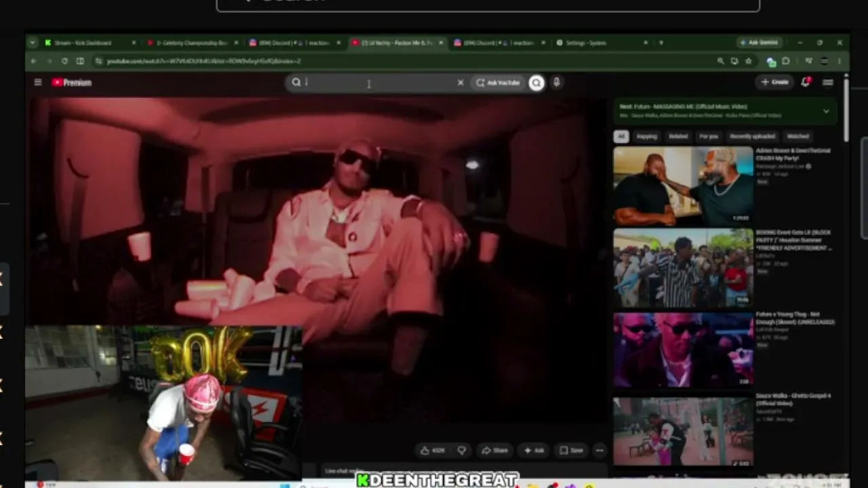
Task: Open the browser's three-dot menu
Action: (840, 61)
